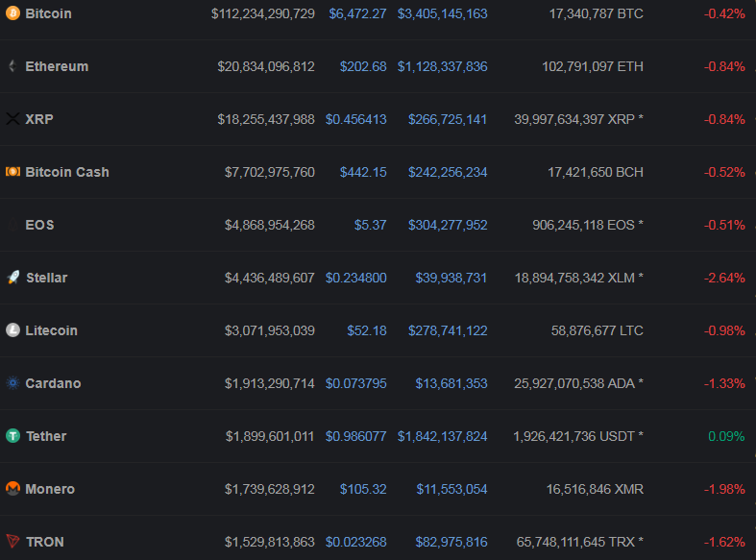Click Monero market cap $1,739,628,912

(x=270, y=489)
